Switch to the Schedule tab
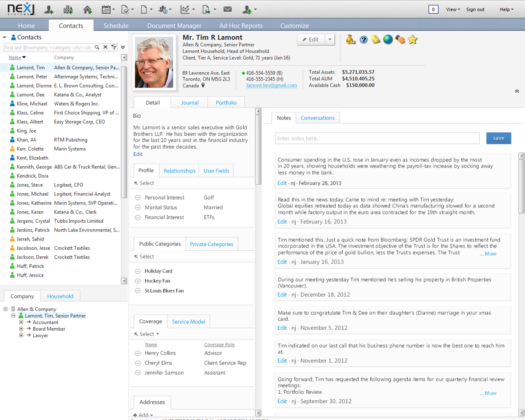Image resolution: width=525 pixels, height=420 pixels. pos(116,25)
